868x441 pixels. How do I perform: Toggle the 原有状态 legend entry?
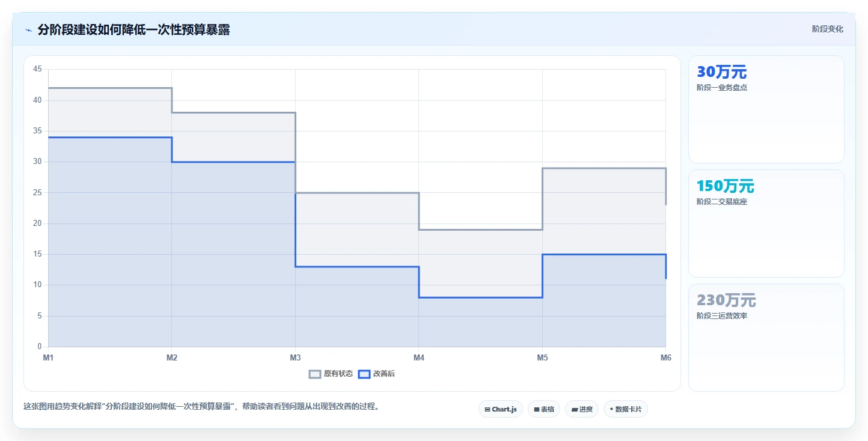tap(331, 374)
